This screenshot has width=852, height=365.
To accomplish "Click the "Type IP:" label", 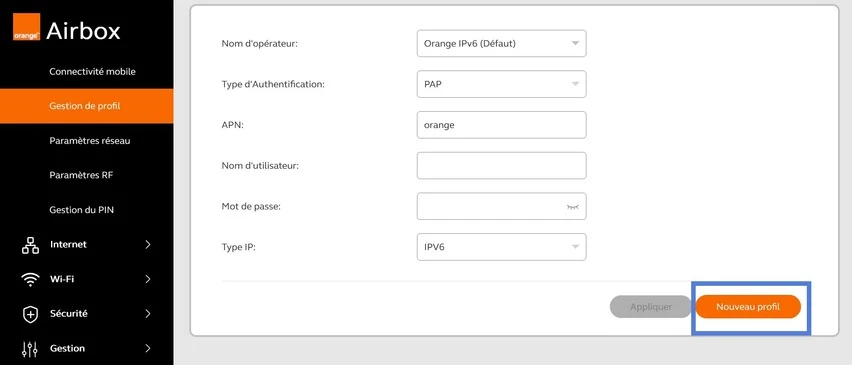I will pyautogui.click(x=239, y=247).
